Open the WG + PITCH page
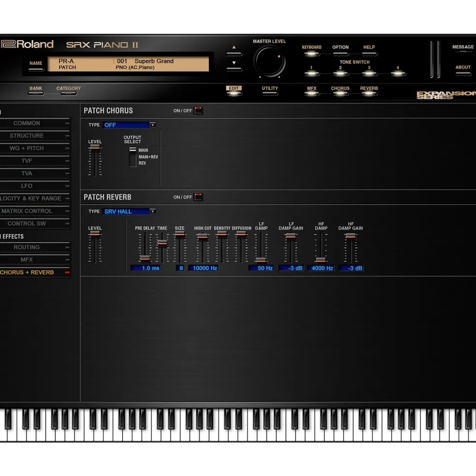The height and width of the screenshot is (476, 476). tap(35, 148)
